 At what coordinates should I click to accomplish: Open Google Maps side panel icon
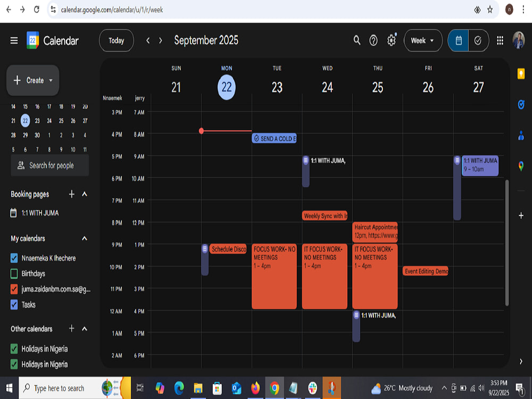pyautogui.click(x=521, y=166)
